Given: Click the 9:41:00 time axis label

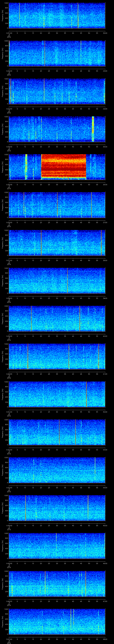Looking at the screenshot, I should [9, 412].
